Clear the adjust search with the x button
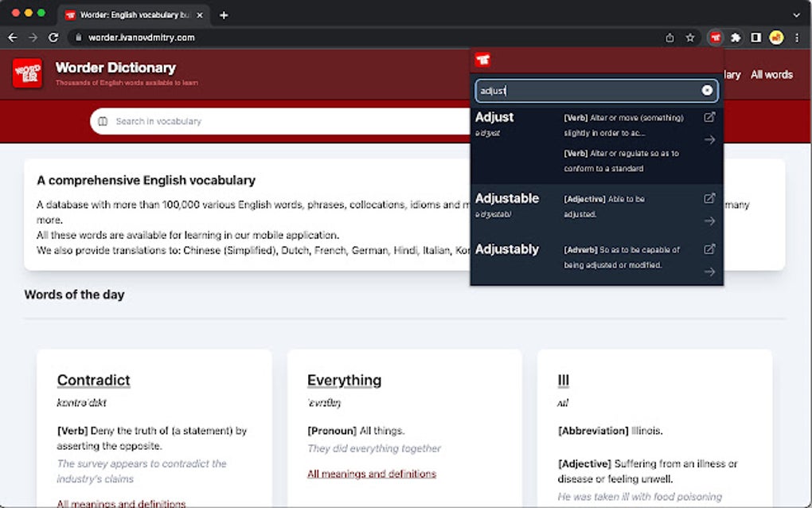The image size is (812, 508). coord(706,90)
